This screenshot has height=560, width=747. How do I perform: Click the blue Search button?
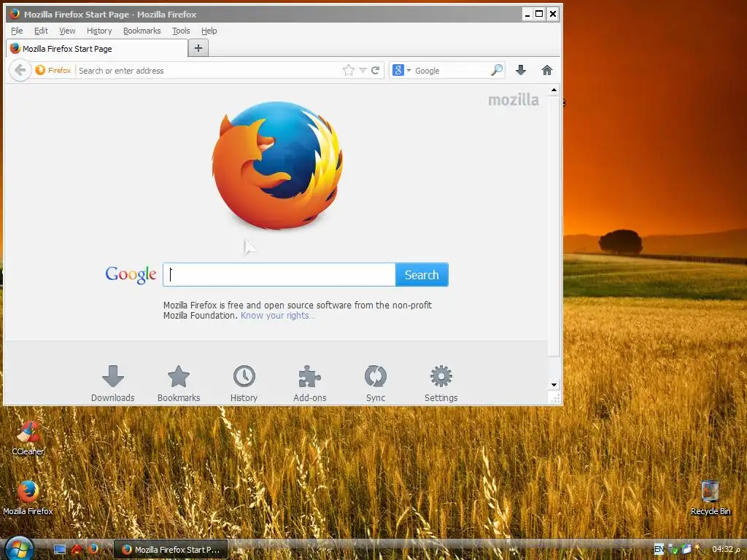[422, 275]
